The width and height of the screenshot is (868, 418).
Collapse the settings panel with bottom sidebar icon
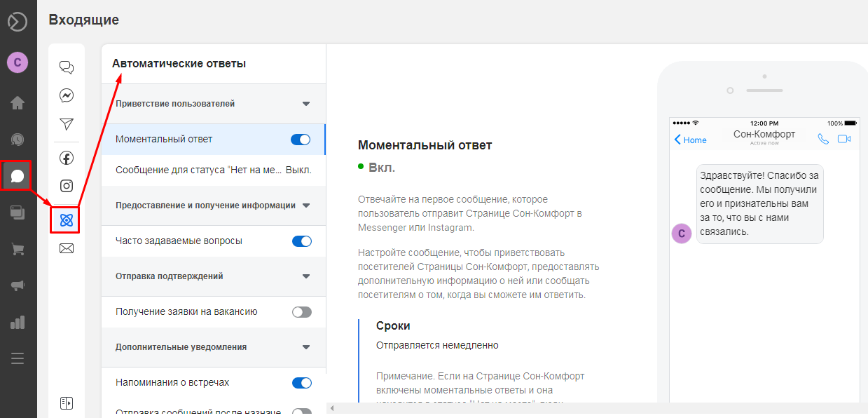[66, 402]
